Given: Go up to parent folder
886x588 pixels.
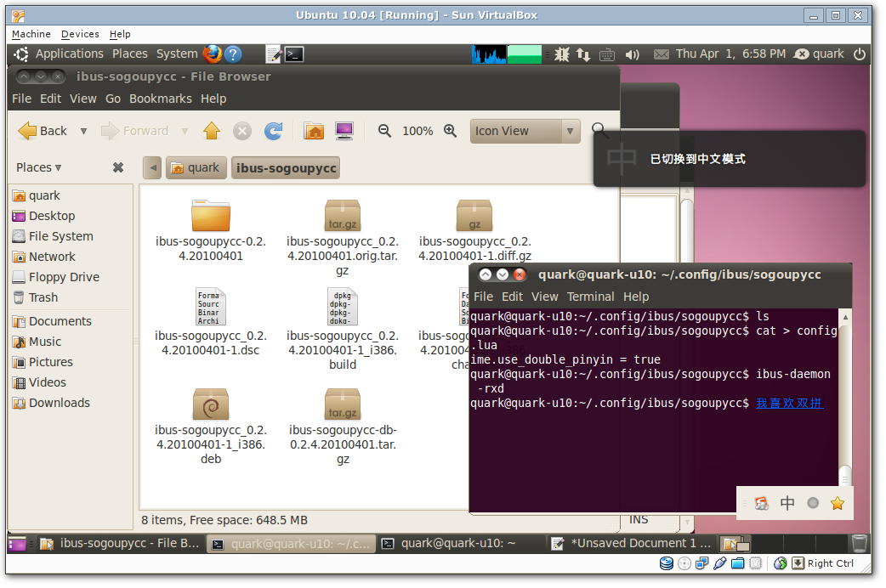Looking at the screenshot, I should click(x=212, y=131).
